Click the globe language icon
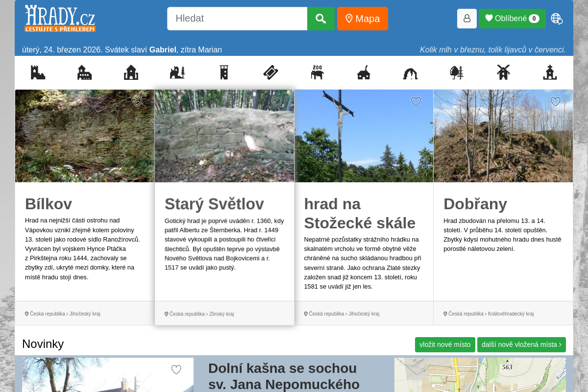Image resolution: width=588 pixels, height=392 pixels. 557,19
